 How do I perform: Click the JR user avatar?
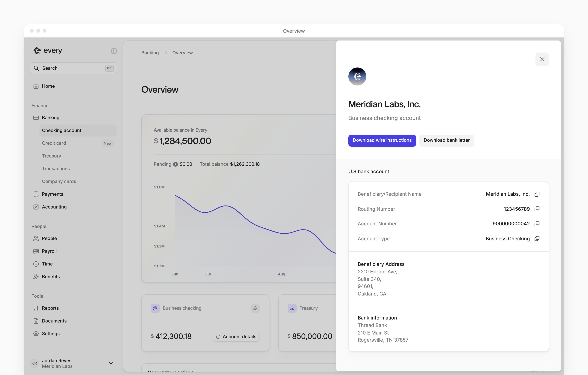[x=34, y=363]
